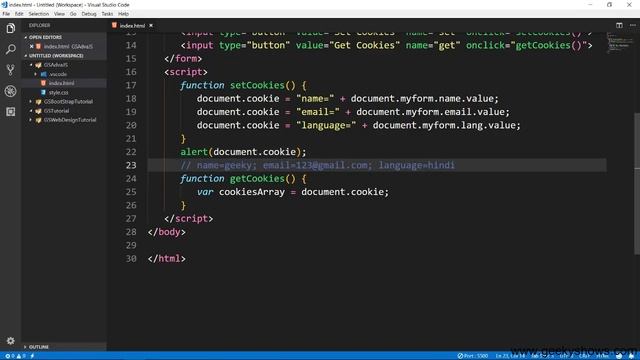Open the Help menu
The height and width of the screenshot is (360, 640).
[x=123, y=14]
